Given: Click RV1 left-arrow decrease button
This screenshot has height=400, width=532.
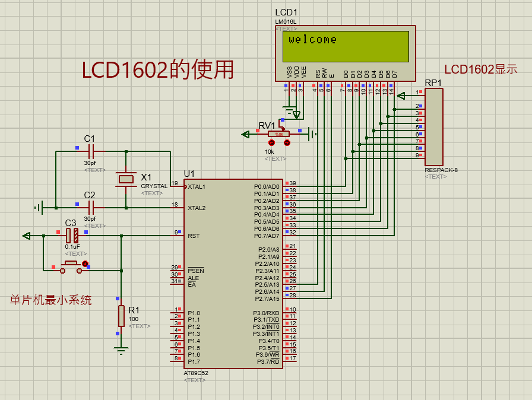Looking at the screenshot, I should pyautogui.click(x=271, y=142).
